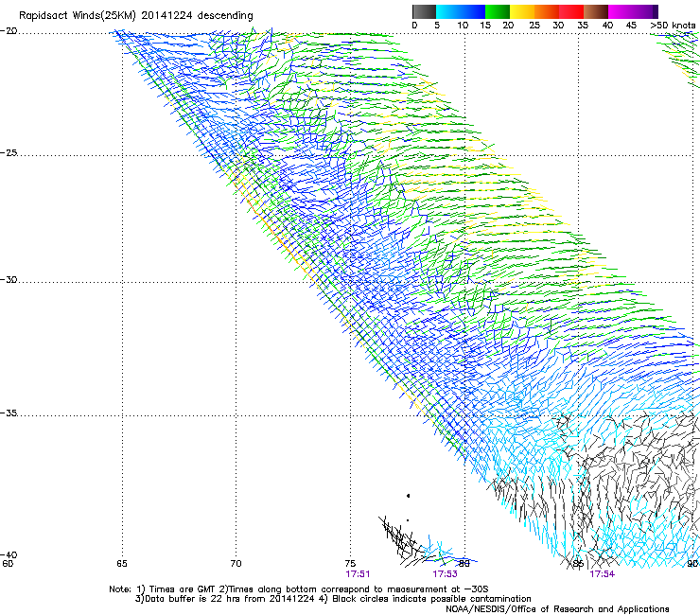The width and height of the screenshot is (700, 615).
Task: Click the NOAA/NESDIS credit text
Action: tap(557, 609)
